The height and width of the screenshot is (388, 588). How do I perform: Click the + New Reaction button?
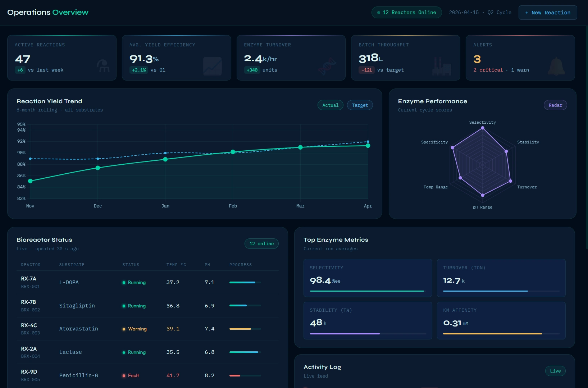click(x=547, y=12)
